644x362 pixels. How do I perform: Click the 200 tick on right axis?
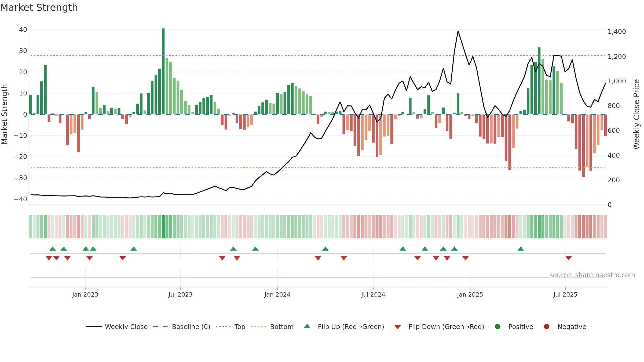(x=614, y=180)
